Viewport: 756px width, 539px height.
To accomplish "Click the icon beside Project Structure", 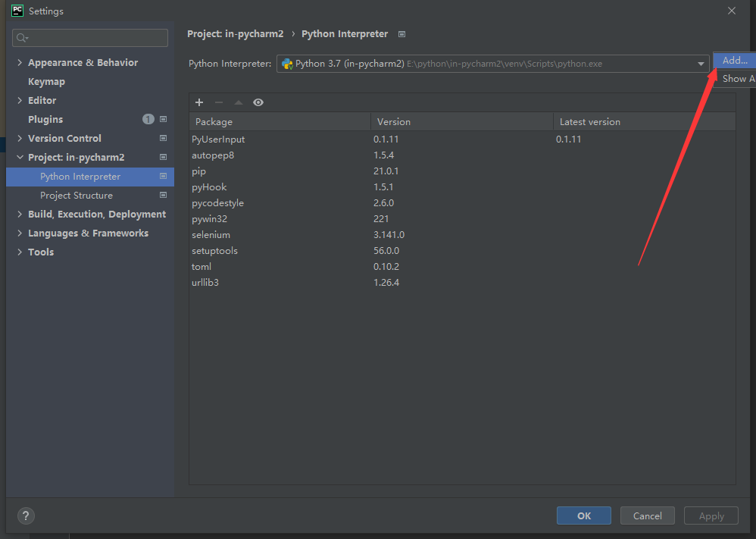I will [x=164, y=195].
